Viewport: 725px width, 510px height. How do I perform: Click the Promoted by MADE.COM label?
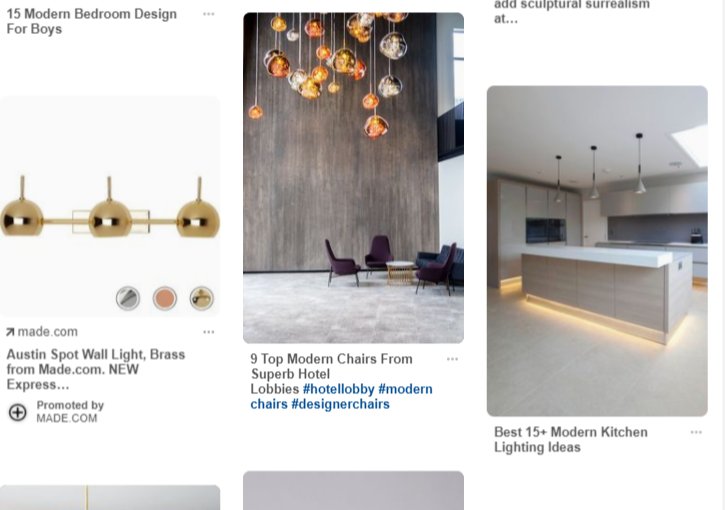pos(70,412)
